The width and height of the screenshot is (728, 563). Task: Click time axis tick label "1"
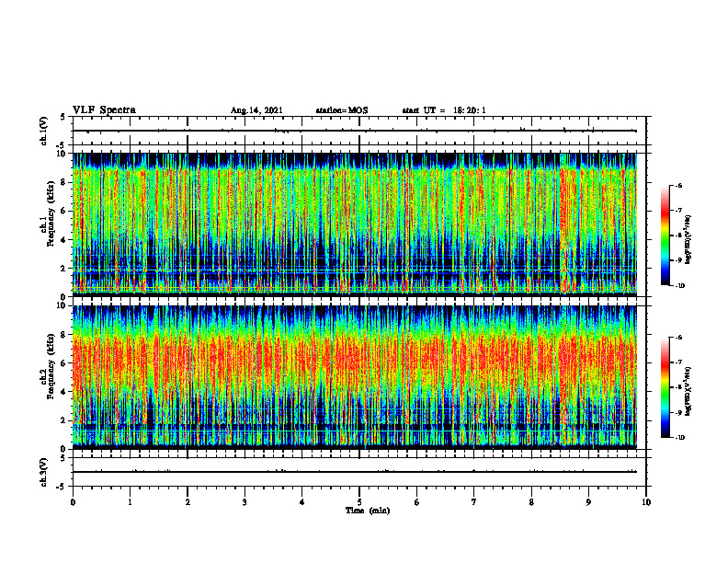pos(130,502)
